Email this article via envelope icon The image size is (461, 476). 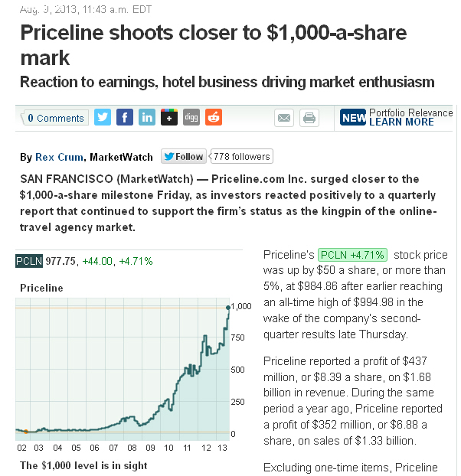click(284, 118)
